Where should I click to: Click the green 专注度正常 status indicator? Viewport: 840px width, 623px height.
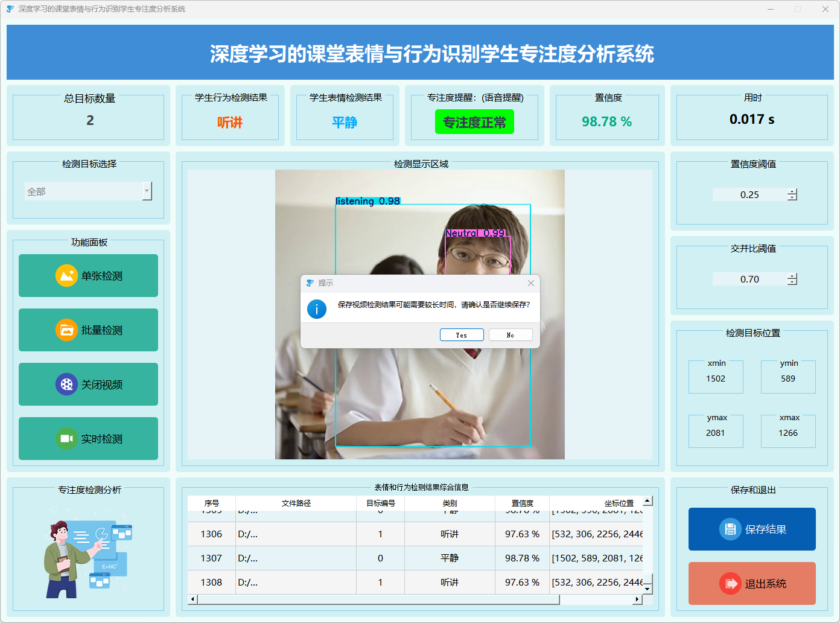tap(474, 122)
